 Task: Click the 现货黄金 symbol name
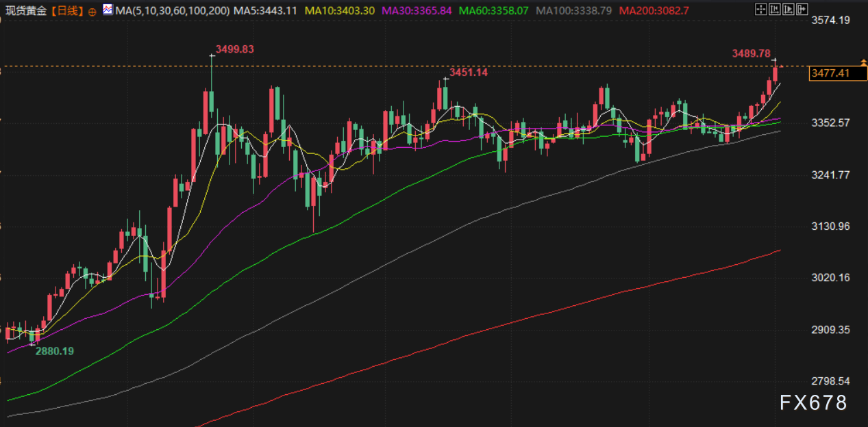click(27, 11)
